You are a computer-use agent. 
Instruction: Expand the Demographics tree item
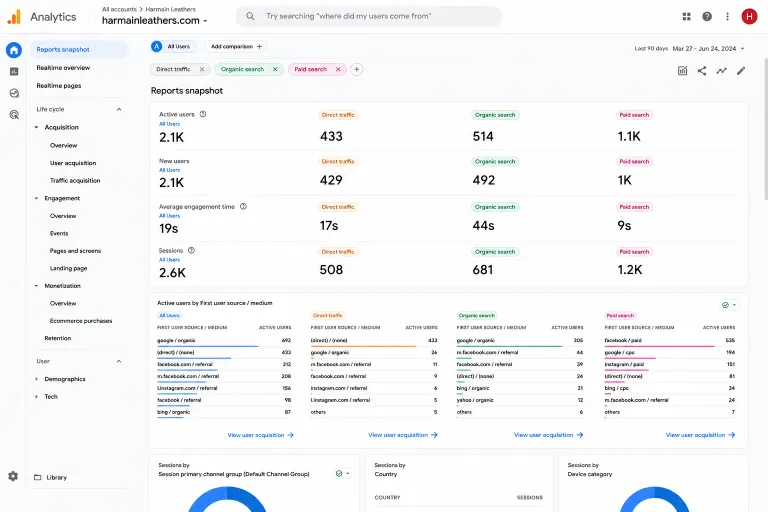pos(36,379)
